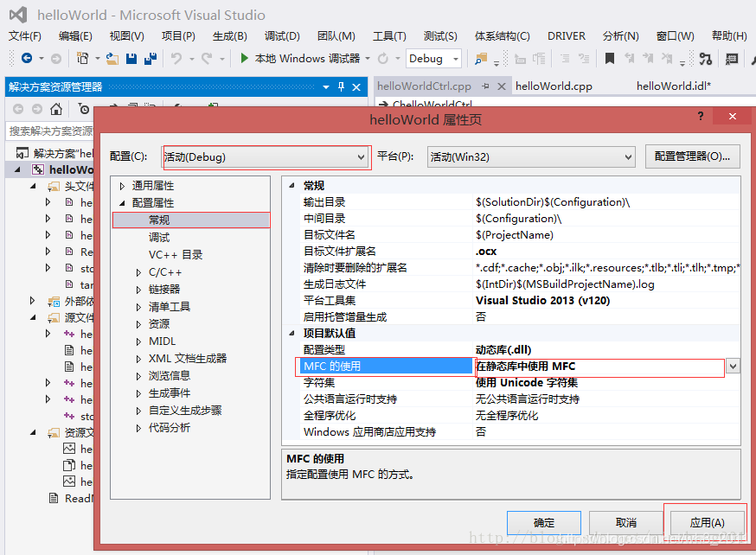Expand the 外部依赖项 node in solution explorer

coord(32,301)
